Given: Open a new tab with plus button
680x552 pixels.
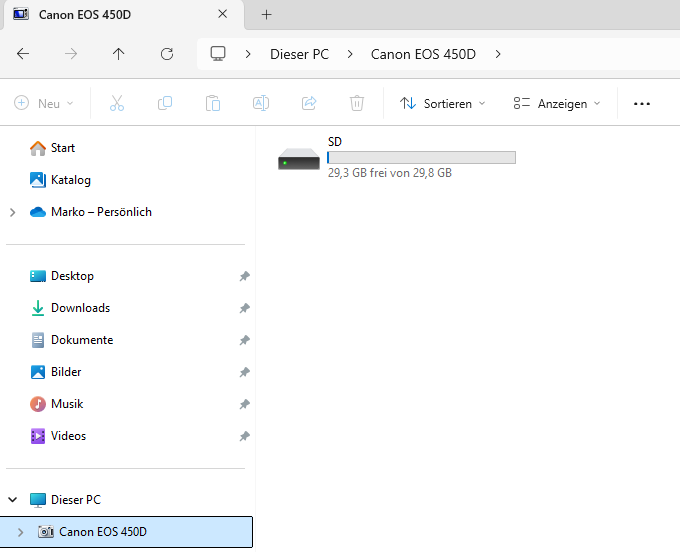Looking at the screenshot, I should (x=266, y=15).
